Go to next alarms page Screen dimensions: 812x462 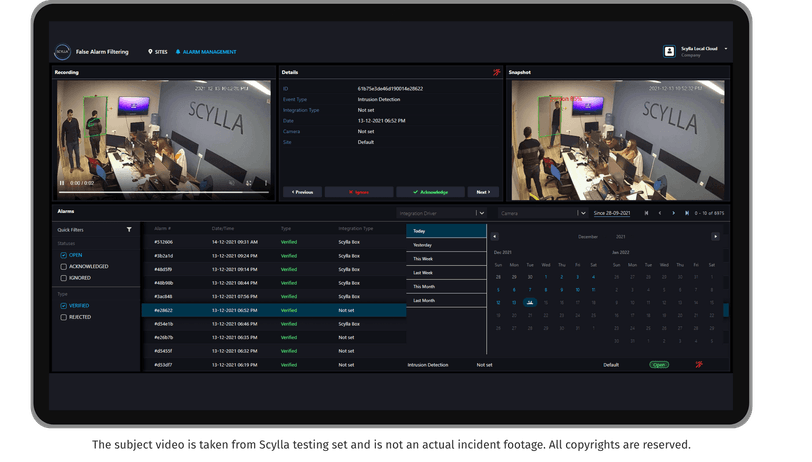[x=673, y=213]
